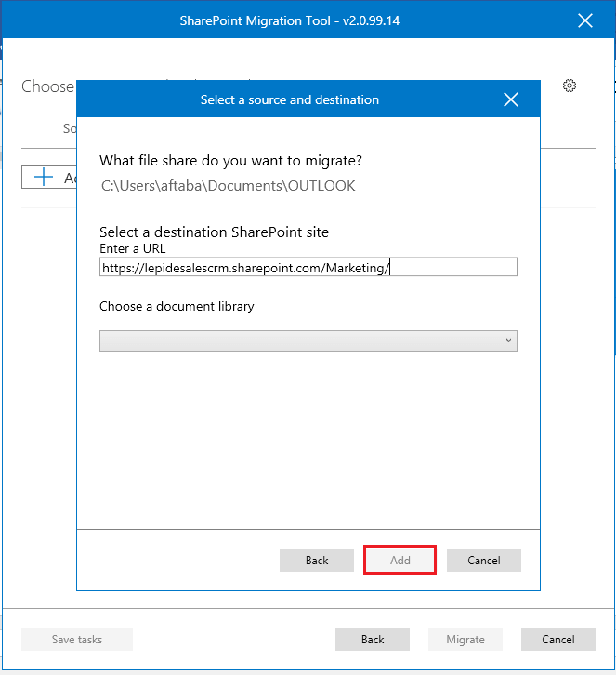Click the plus Add source button behind the dialog
The width and height of the screenshot is (616, 675).
coord(49,178)
